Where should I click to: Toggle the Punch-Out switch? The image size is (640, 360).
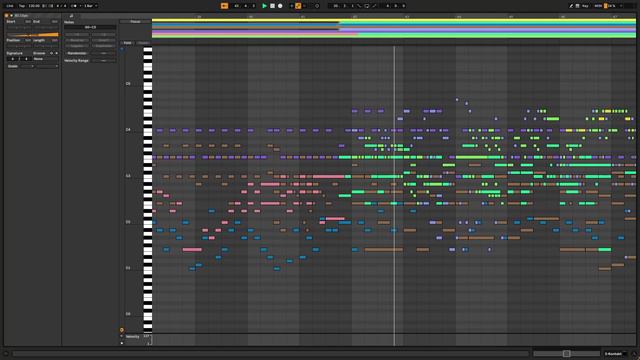[x=374, y=6]
